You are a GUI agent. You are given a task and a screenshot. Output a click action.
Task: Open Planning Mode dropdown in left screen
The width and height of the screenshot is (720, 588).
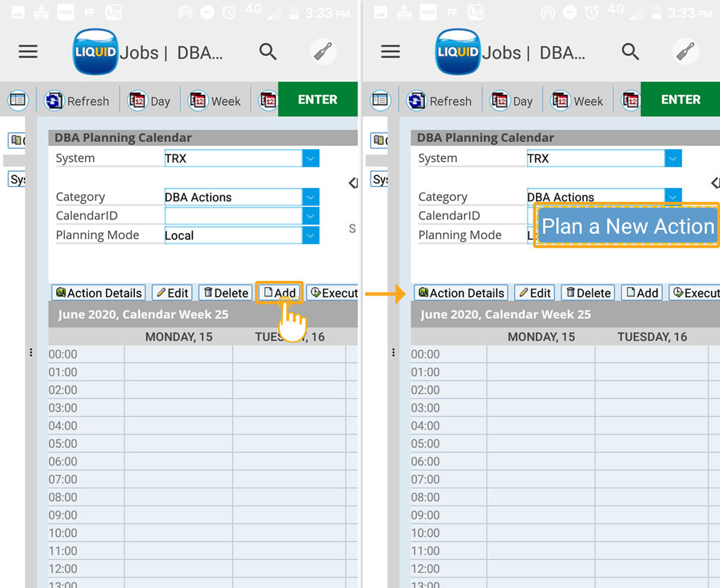click(310, 235)
